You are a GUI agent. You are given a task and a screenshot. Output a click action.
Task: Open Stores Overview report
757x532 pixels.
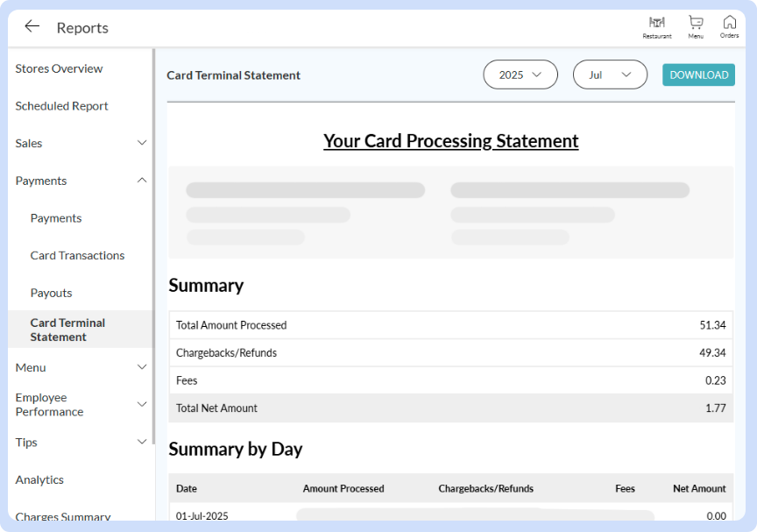(59, 68)
